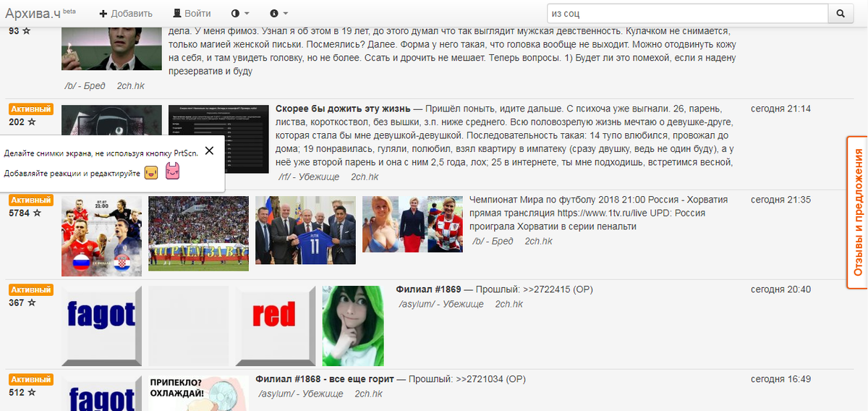Click Активный badge of thread 202
868x411 pixels.
pos(31,109)
